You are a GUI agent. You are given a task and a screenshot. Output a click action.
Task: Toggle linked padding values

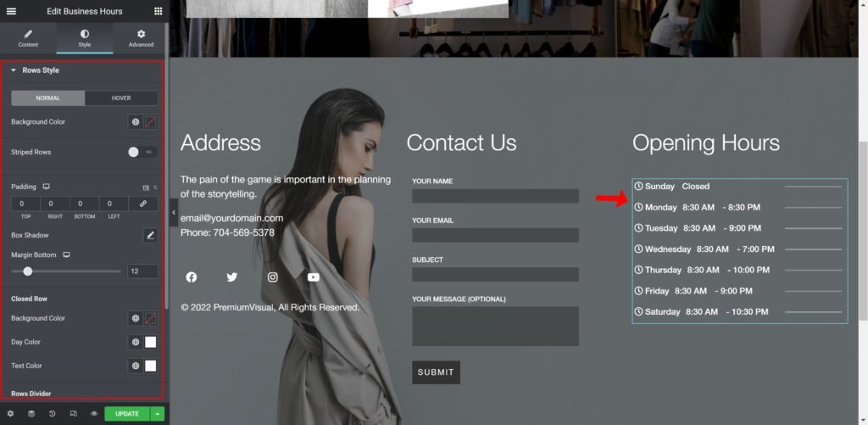pos(142,204)
